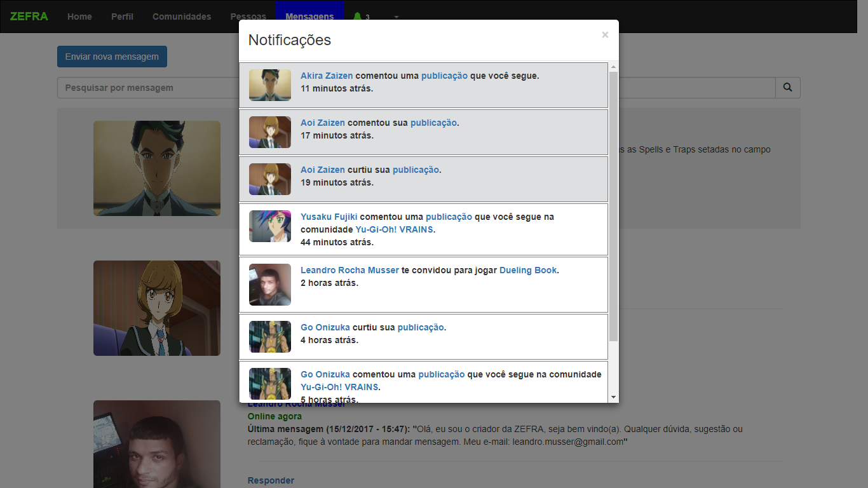This screenshot has width=868, height=488.
Task: Click the ZEFRA logo
Action: point(29,17)
